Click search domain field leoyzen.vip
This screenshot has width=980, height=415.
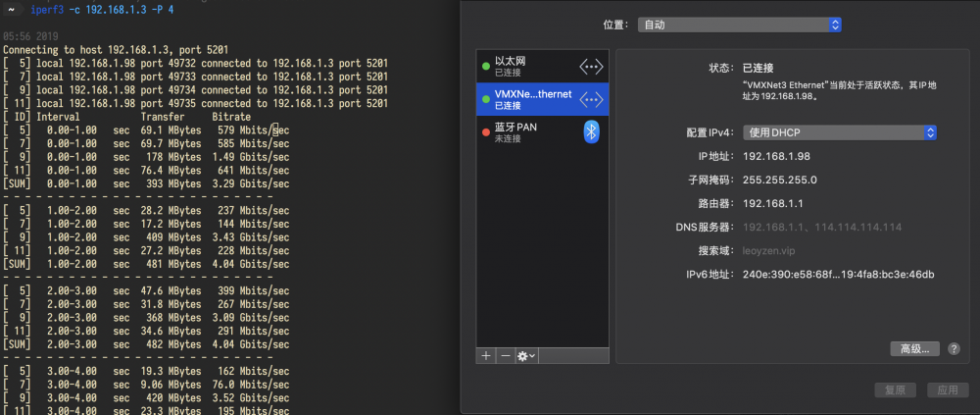pyautogui.click(x=768, y=251)
